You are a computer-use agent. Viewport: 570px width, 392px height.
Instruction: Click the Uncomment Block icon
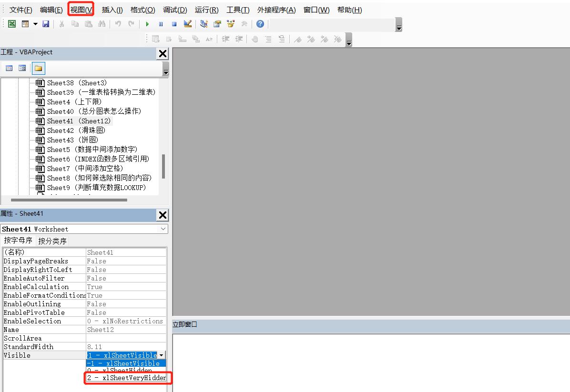(x=282, y=39)
